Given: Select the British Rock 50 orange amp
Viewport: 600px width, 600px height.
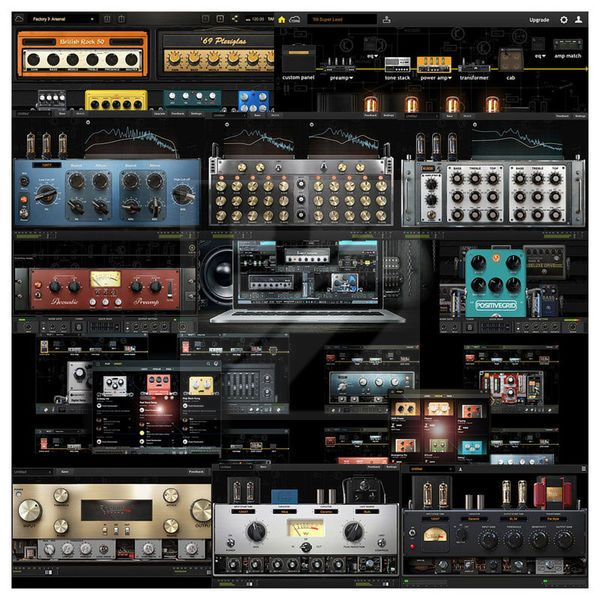Looking at the screenshot, I should (82, 54).
